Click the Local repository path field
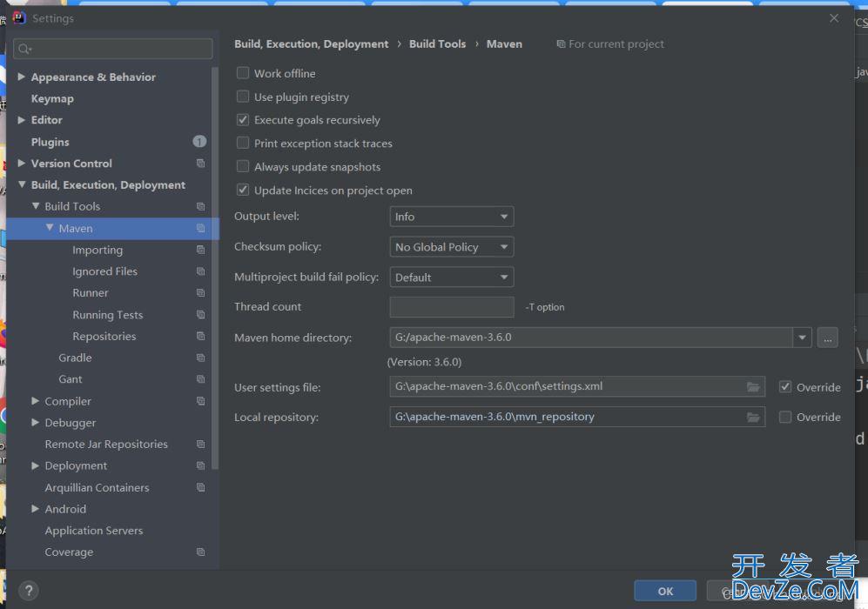Viewport: 868px width, 609px height. coord(577,417)
